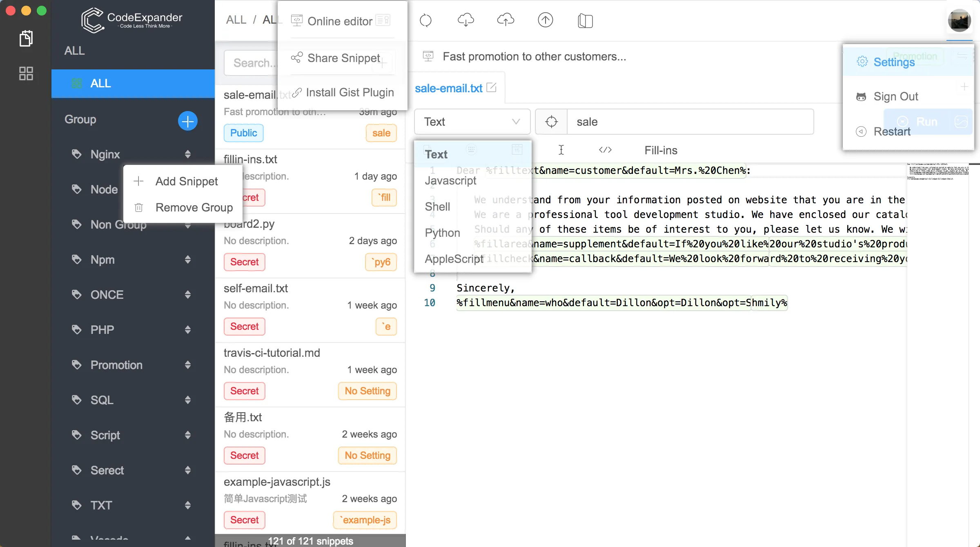The width and height of the screenshot is (980, 547).
Task: Click Sign Out in the account menu
Action: click(x=896, y=96)
